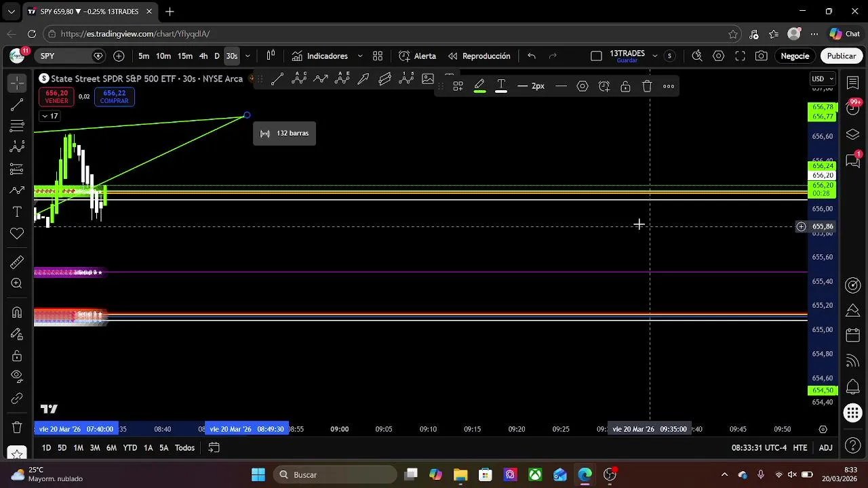
Task: Toggle magnet mode for drawings
Action: coord(17,312)
